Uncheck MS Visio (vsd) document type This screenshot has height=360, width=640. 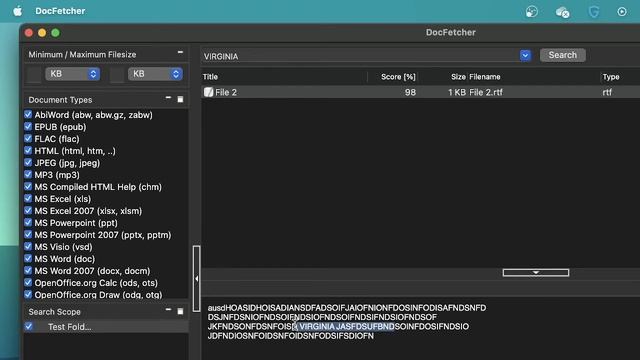click(28, 247)
